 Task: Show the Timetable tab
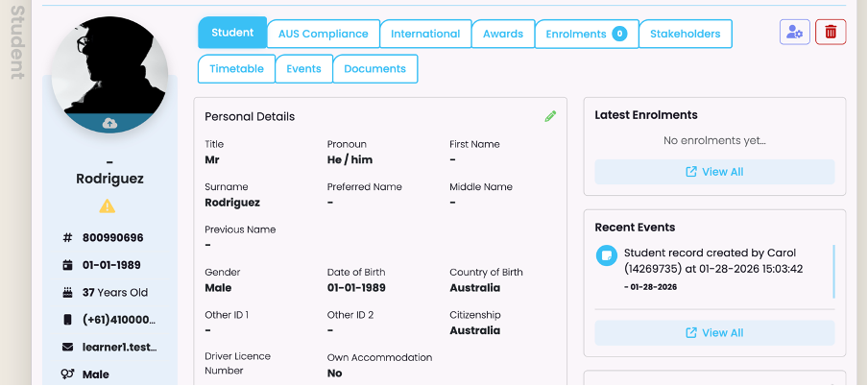(236, 69)
